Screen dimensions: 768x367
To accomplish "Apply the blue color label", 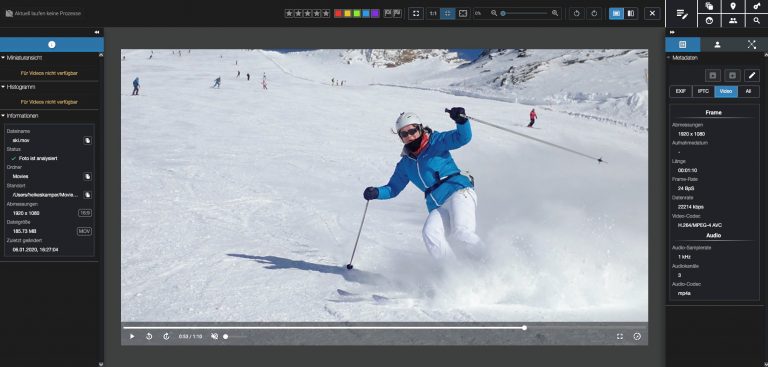I will pos(366,14).
